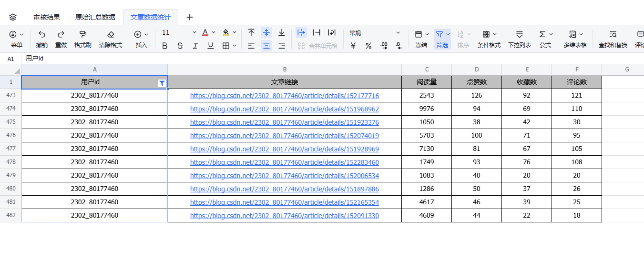Apply percent (%) number format
Viewport: 644px width, 260px height.
click(x=368, y=46)
